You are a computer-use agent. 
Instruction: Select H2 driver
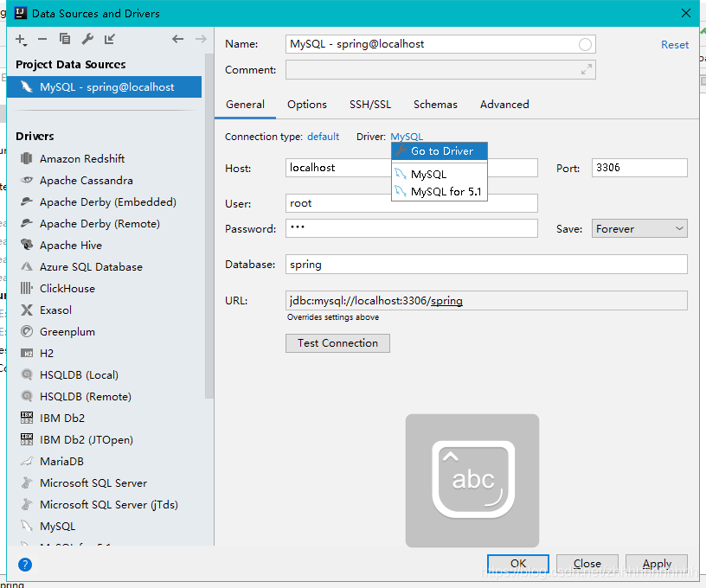pyautogui.click(x=47, y=353)
